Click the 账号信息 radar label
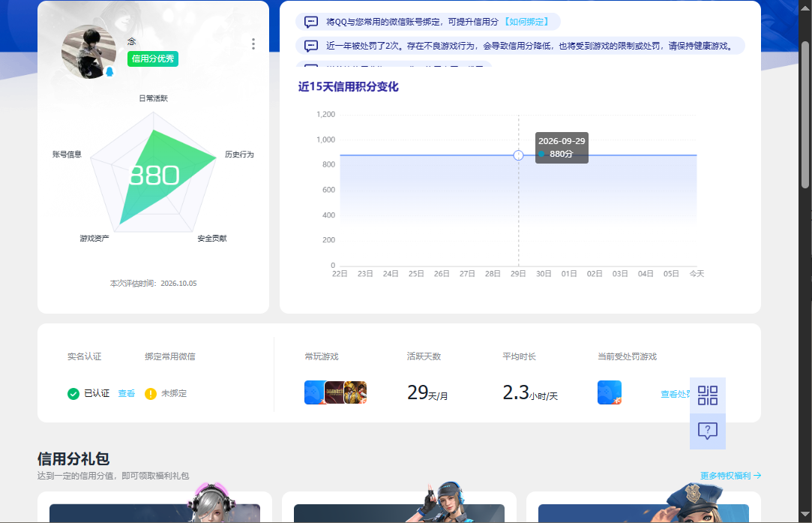812x523 pixels. (67, 155)
